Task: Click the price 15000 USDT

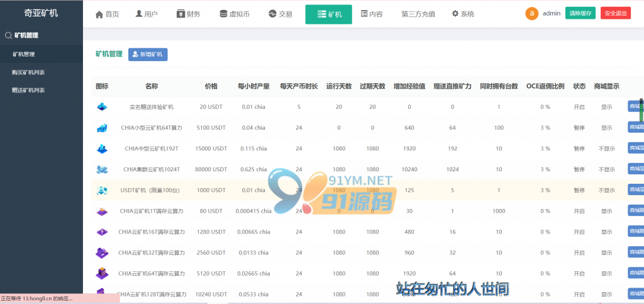Action: click(x=211, y=149)
